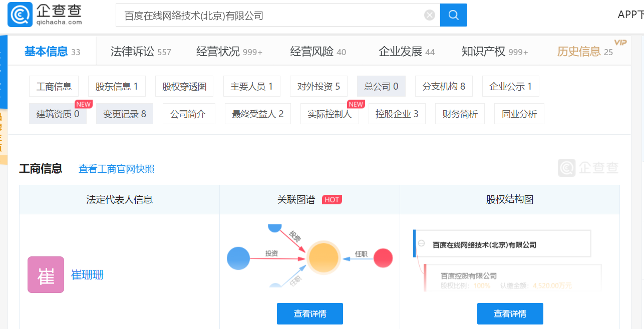Screen dimensions: 644x329
Task: Jump to 主要人员 1 section
Action: (252, 86)
